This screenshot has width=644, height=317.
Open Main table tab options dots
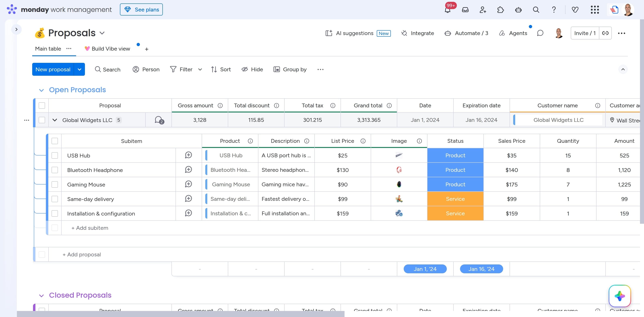[69, 49]
